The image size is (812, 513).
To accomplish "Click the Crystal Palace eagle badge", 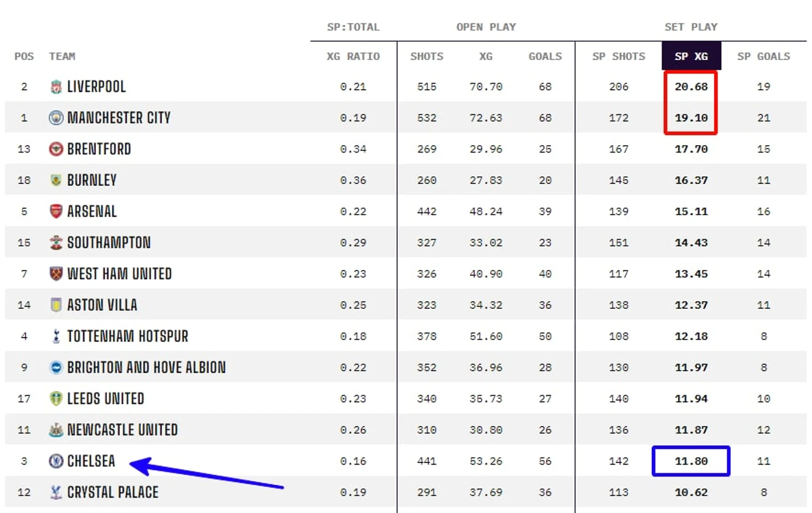I will click(x=56, y=492).
